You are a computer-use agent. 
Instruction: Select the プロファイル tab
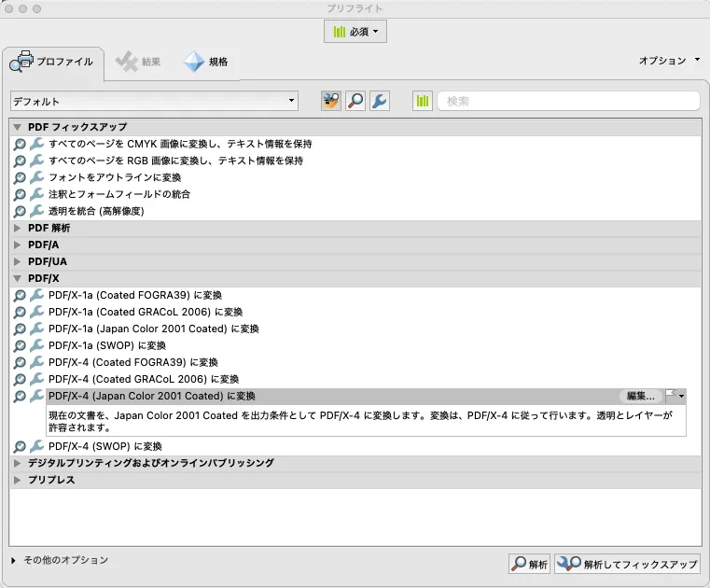pos(52,62)
